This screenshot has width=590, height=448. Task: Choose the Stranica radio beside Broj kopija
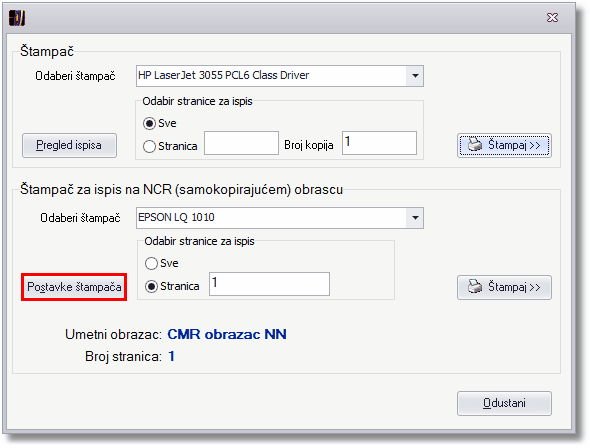[x=149, y=146]
